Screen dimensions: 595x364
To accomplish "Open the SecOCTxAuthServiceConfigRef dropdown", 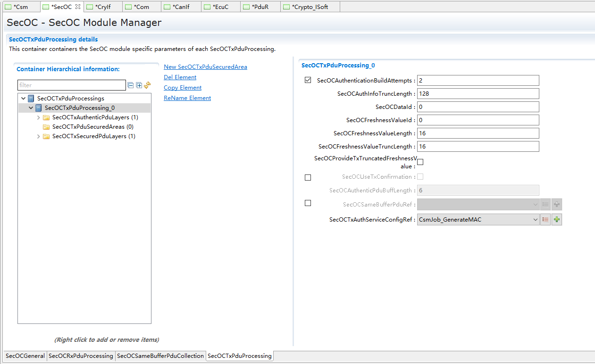I will [535, 220].
